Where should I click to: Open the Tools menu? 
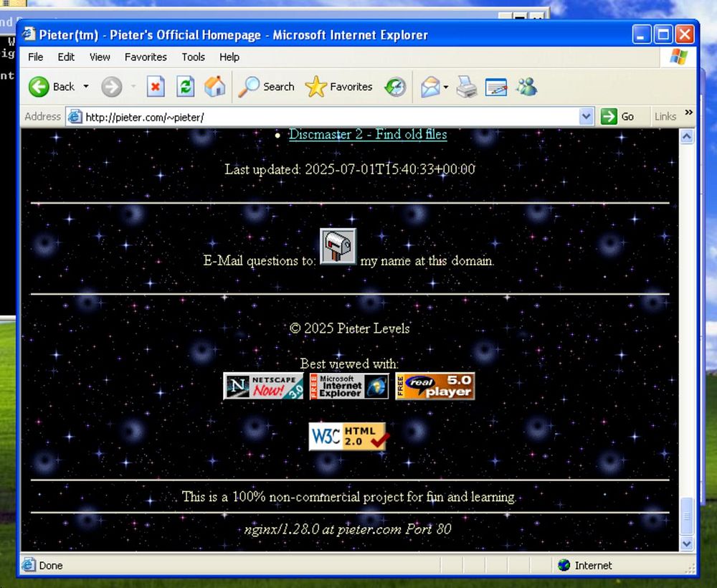tap(193, 57)
